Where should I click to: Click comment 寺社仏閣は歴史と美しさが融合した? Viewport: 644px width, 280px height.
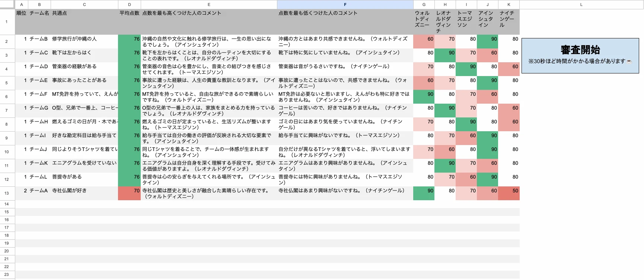(x=209, y=193)
